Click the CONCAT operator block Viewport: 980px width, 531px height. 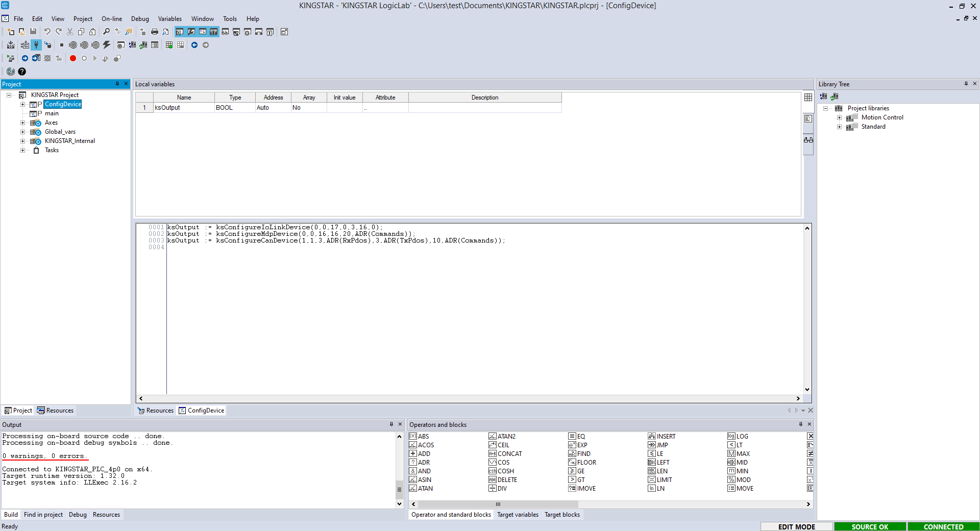pyautogui.click(x=505, y=453)
